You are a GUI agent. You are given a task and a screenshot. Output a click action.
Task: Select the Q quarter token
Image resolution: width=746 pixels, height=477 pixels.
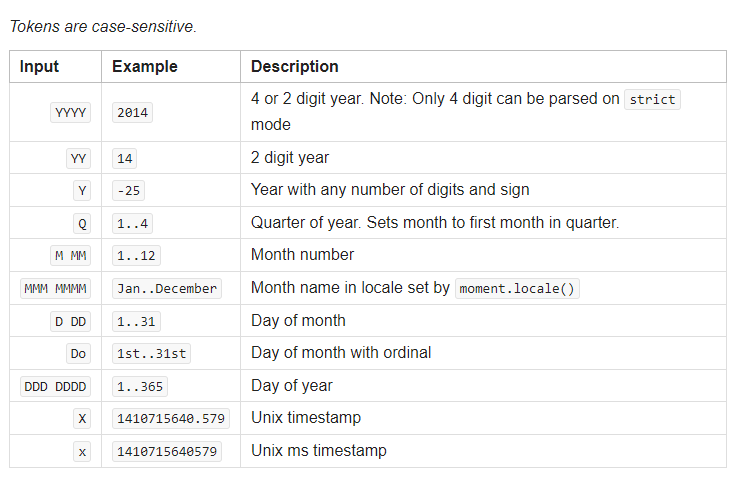pyautogui.click(x=82, y=223)
